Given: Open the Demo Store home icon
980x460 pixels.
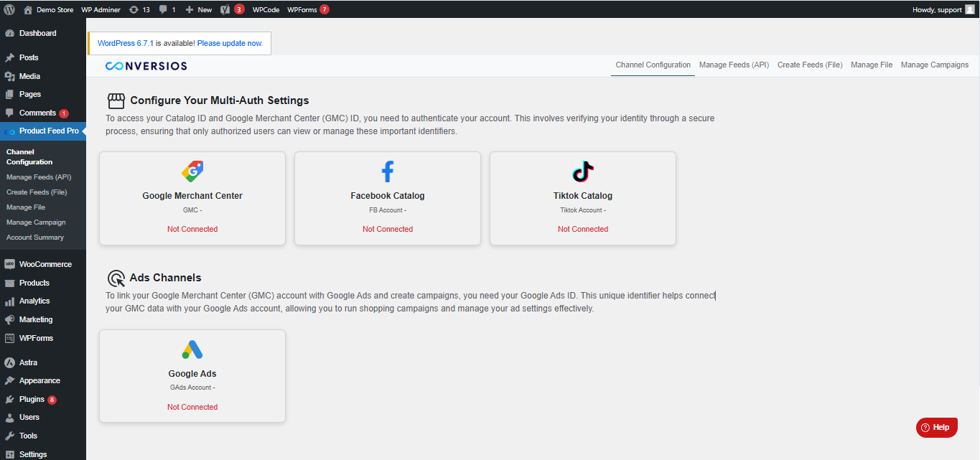Looking at the screenshot, I should [28, 9].
